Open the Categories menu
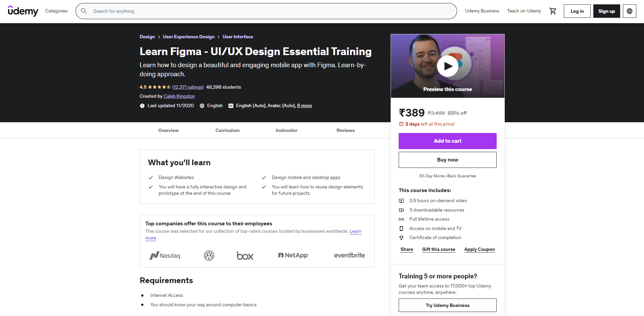The height and width of the screenshot is (316, 644). 56,11
